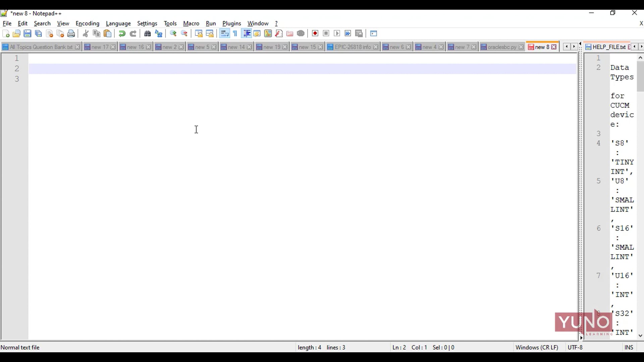Click synchronize vertical scrolling icon
This screenshot has height=362, width=644.
coord(199,34)
